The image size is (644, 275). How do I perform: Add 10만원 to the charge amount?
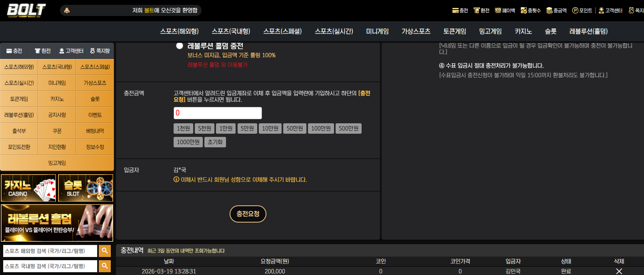click(270, 128)
